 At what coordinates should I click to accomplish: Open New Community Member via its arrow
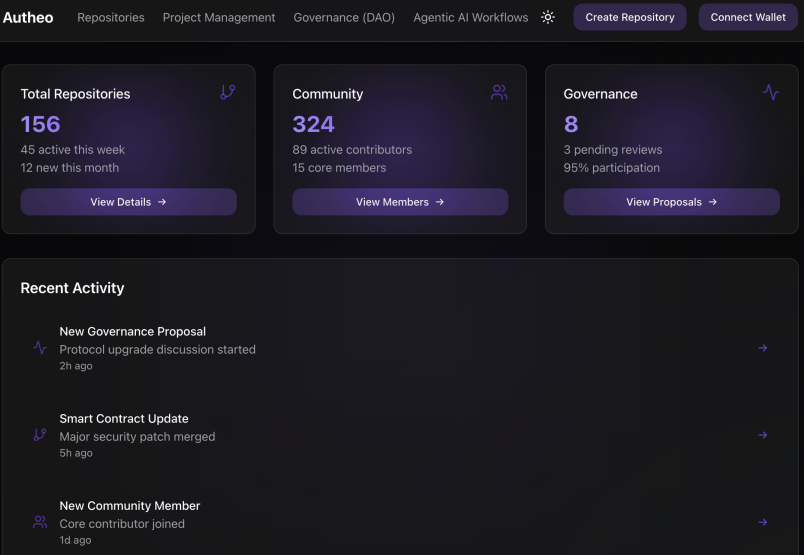(x=762, y=522)
